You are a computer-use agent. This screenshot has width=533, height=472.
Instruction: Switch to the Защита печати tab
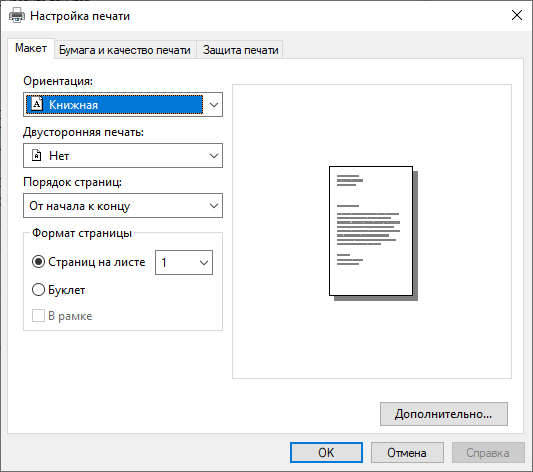coord(240,50)
